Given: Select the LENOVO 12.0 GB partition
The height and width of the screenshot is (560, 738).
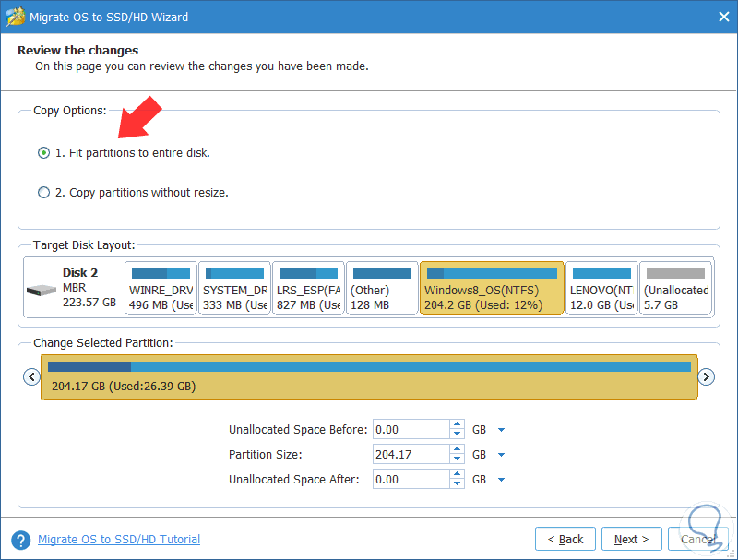Looking at the screenshot, I should (601, 288).
